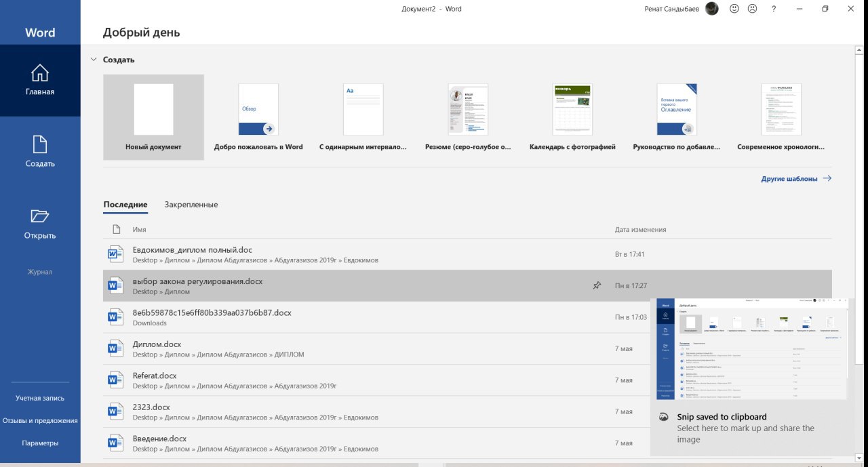Open the Руководство по добавлению оглавления template

[677, 117]
